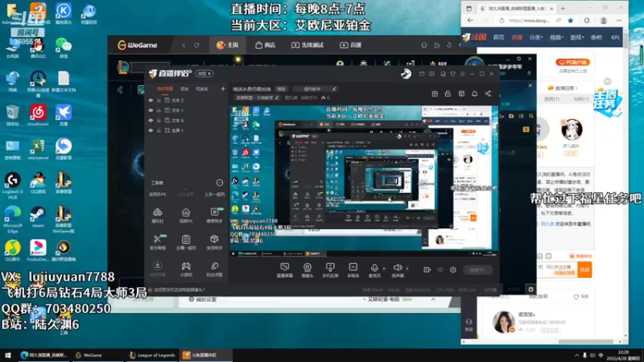
Task: Open the 分类 dropdown on Douyu
Action: click(536, 37)
